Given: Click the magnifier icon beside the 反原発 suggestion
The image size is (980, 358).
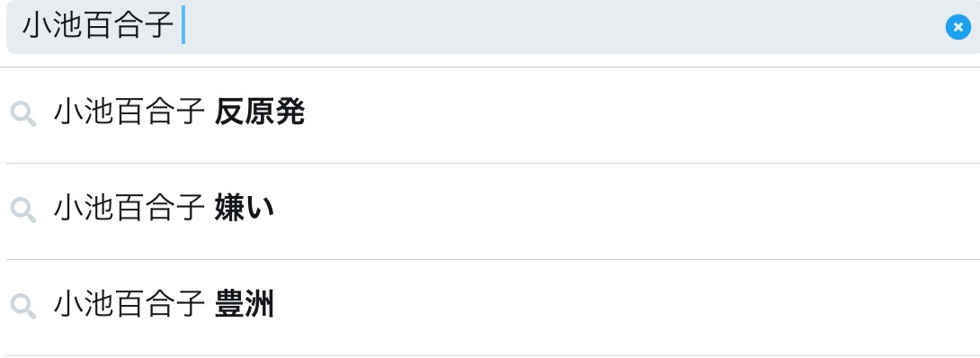Looking at the screenshot, I should point(23,115).
